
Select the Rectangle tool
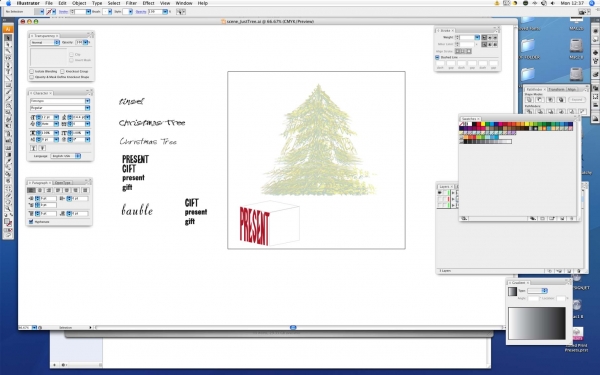tap(8, 84)
